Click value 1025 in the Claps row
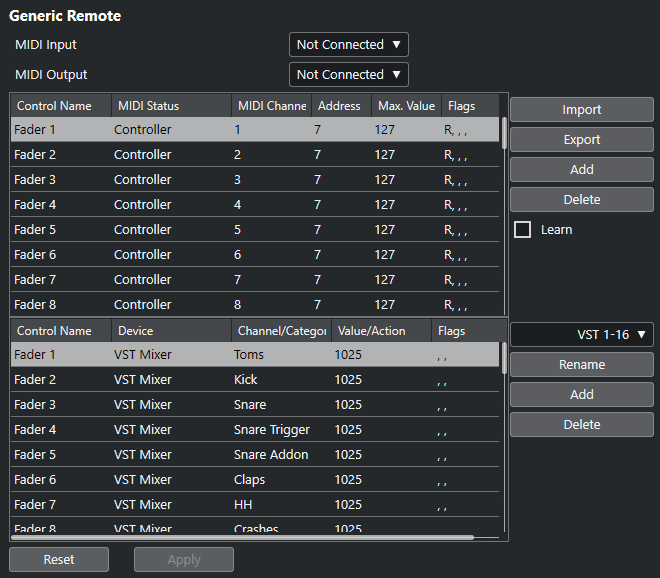The width and height of the screenshot is (660, 578). pyautogui.click(x=348, y=479)
